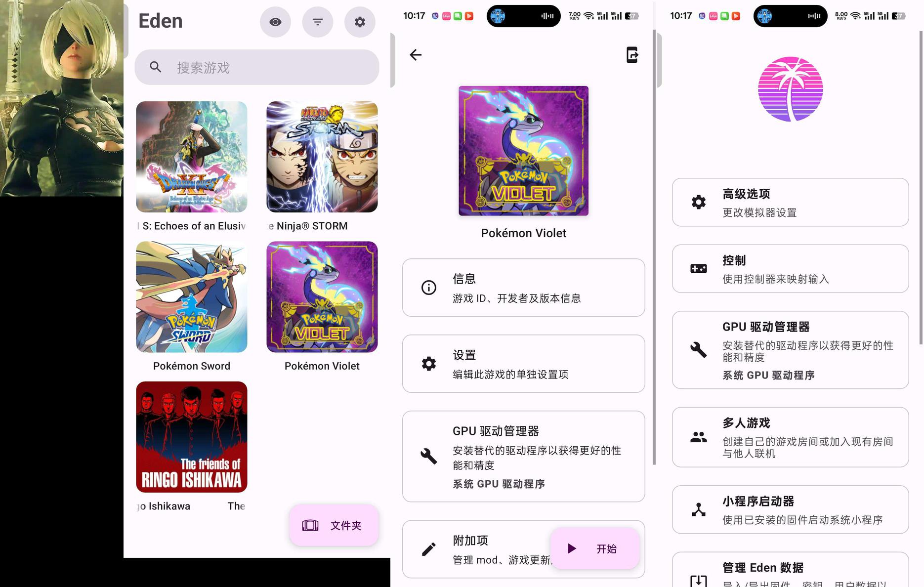Click applet launcher node icon

(699, 509)
